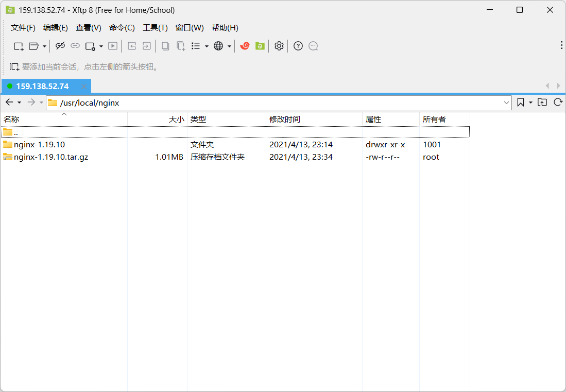Screen dimensions: 566x392
Task: Click the 2021/4/13, 23:34 timestamp
Action: pos(301,157)
